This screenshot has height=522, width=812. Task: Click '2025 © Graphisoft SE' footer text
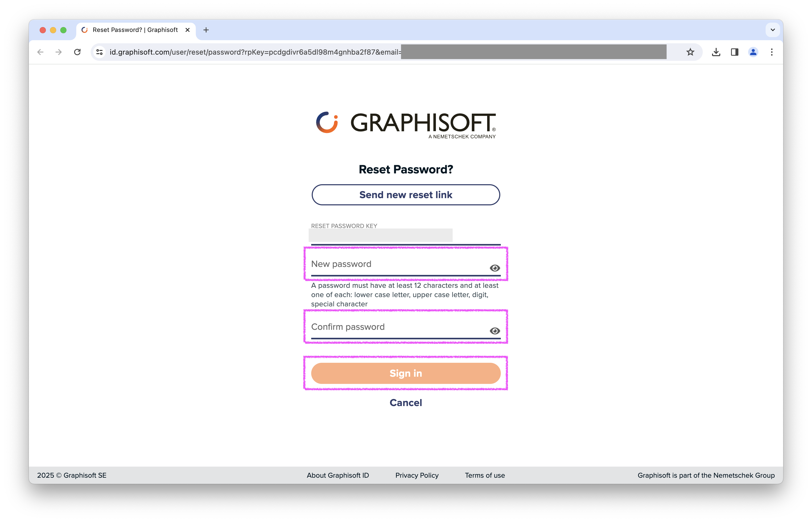[x=72, y=475]
